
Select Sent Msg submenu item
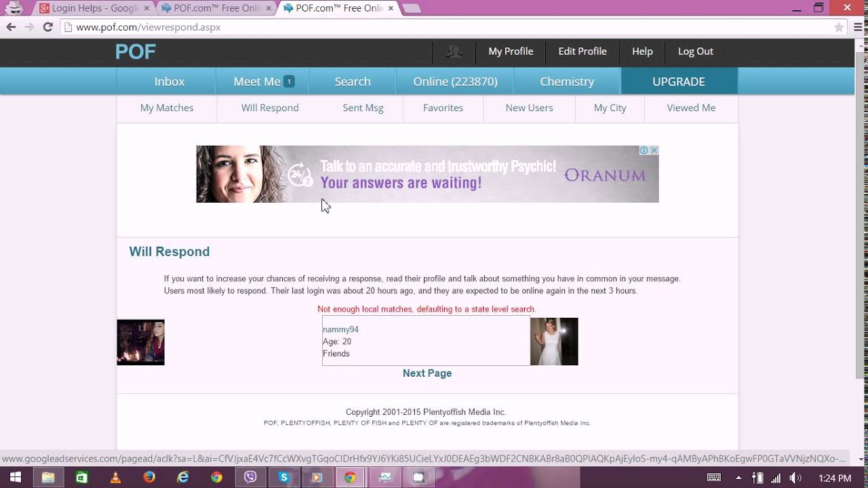(363, 108)
